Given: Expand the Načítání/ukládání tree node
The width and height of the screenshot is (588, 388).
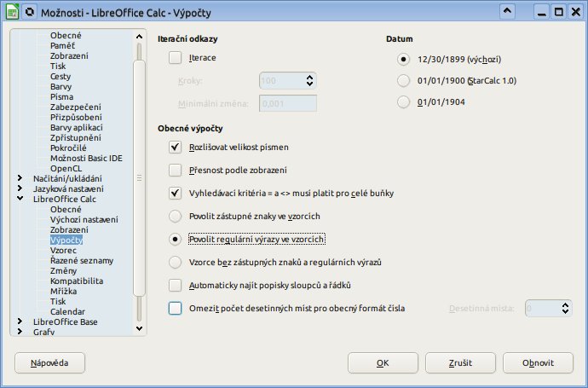Looking at the screenshot, I should tap(20, 178).
